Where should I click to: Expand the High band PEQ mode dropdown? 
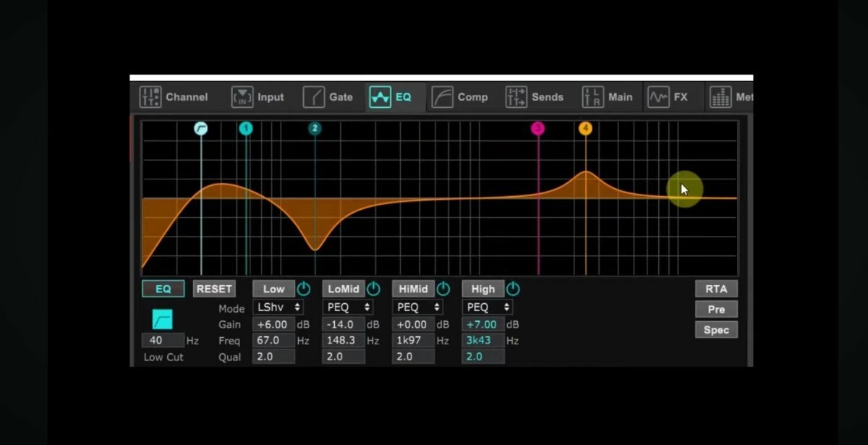coord(488,308)
